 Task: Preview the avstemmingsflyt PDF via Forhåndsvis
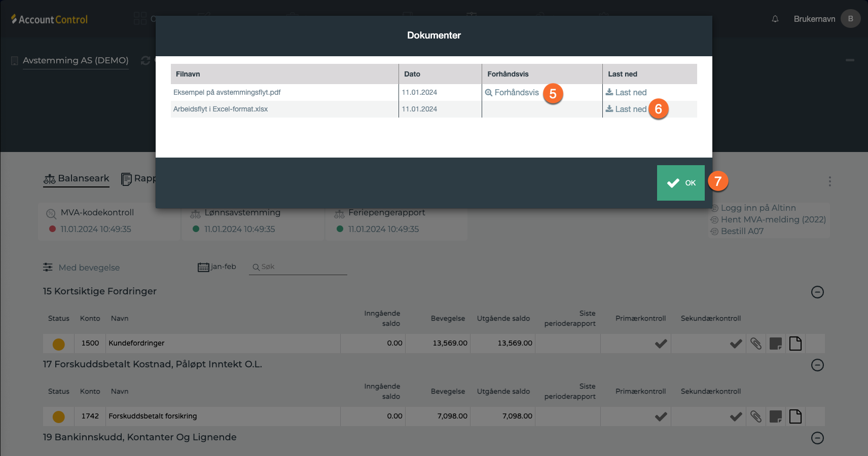(512, 92)
